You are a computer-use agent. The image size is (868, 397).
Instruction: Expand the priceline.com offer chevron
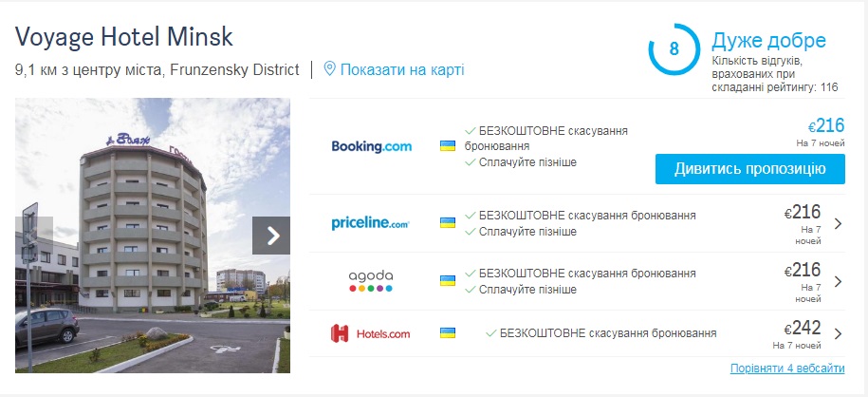(x=837, y=224)
